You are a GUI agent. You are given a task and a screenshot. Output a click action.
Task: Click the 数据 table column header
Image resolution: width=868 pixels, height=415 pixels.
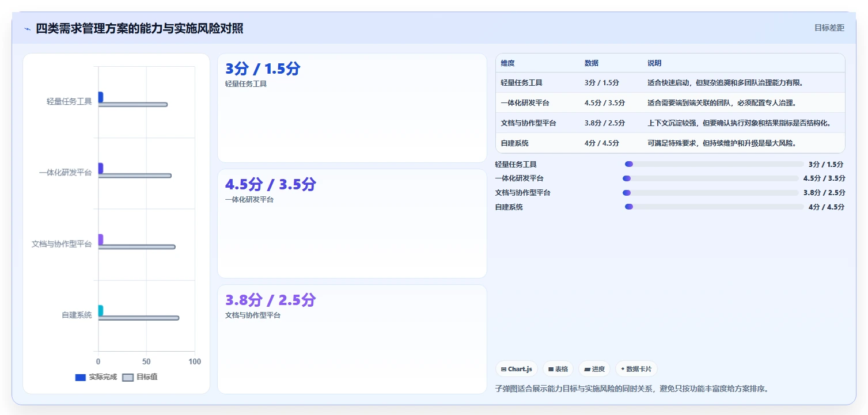point(592,63)
